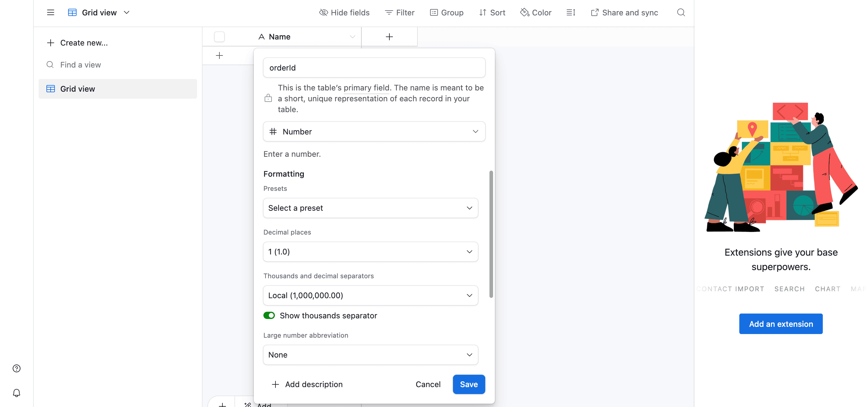
Task: Open the Sort option
Action: pyautogui.click(x=492, y=12)
